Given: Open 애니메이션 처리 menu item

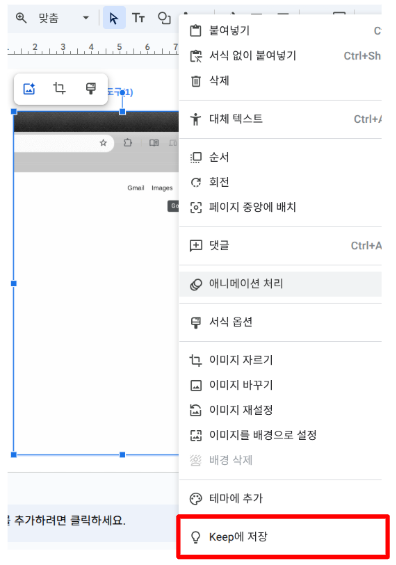Looking at the screenshot, I should (280, 284).
